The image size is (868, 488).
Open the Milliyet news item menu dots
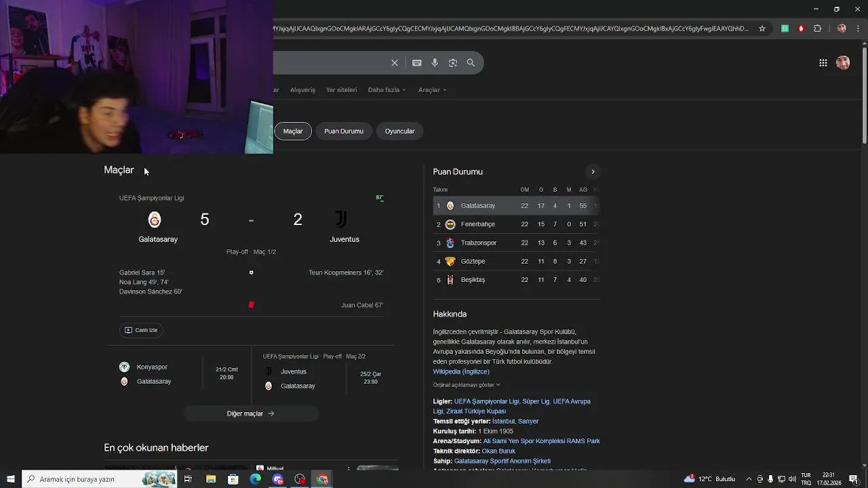coord(349,468)
